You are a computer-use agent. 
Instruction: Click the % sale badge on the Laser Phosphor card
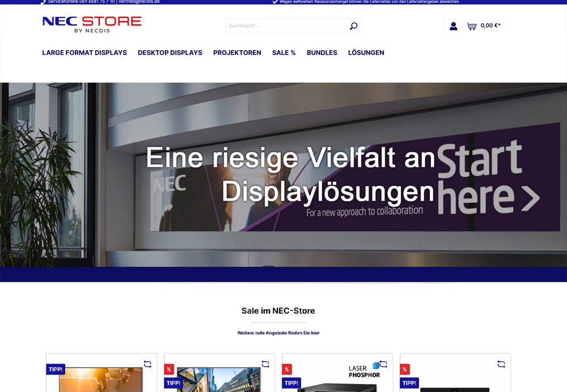tap(287, 369)
